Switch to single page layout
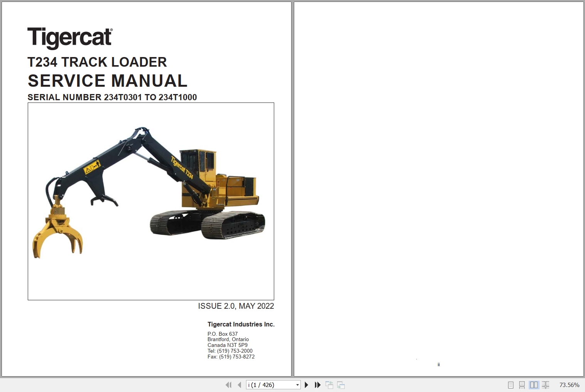The width and height of the screenshot is (585, 392). click(511, 385)
